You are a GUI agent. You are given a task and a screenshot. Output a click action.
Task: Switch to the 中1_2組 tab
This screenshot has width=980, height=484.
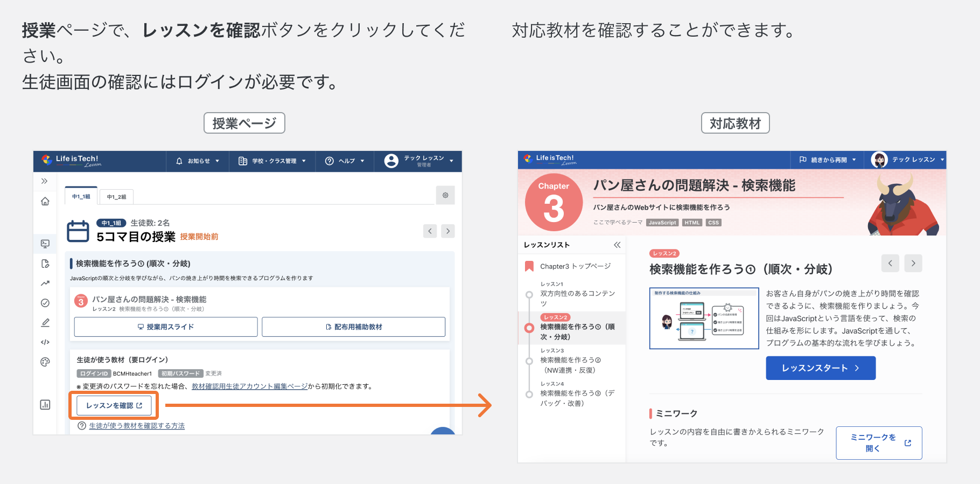(116, 197)
